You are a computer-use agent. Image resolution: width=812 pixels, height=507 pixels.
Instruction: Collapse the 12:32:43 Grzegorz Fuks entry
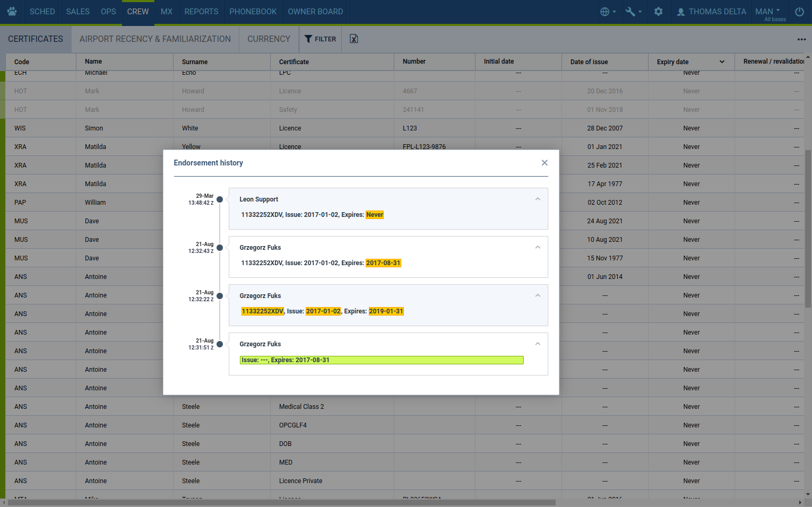coord(537,248)
